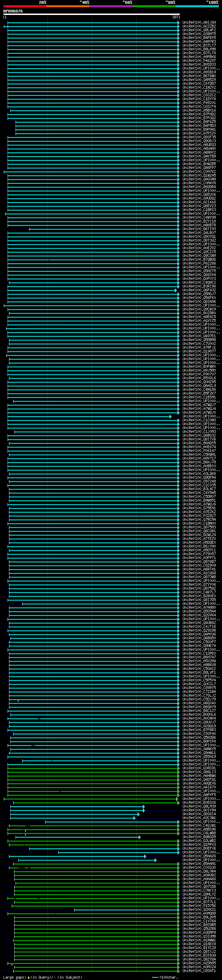This screenshot has height=980, width=222.
Task: Click label UniRef100_B7FH02
Action: [199, 114]
